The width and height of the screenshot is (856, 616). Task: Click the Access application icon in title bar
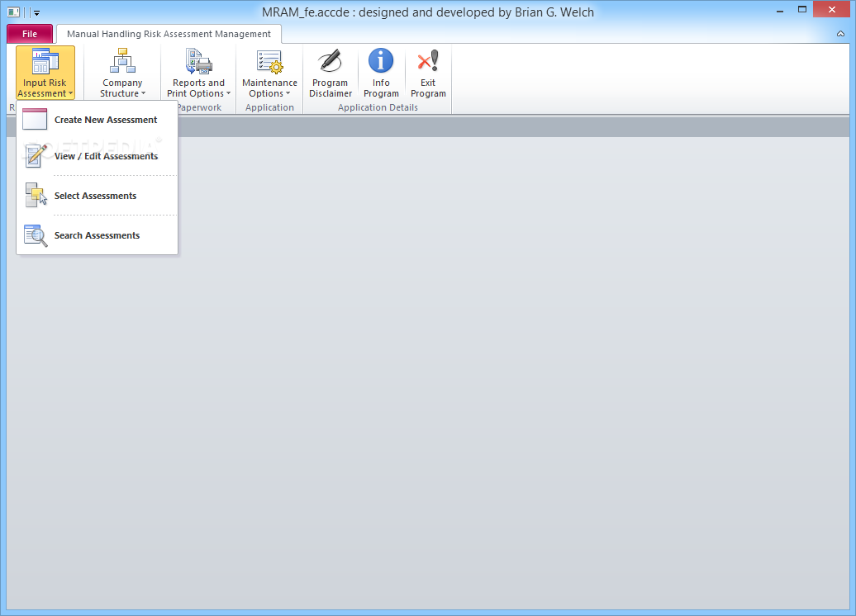[x=14, y=12]
